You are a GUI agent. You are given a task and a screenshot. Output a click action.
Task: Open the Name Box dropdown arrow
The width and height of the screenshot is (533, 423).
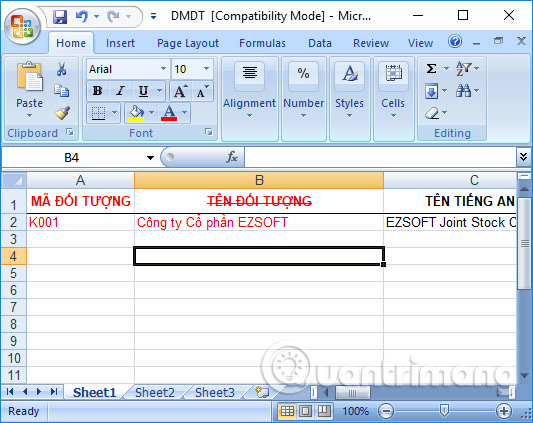[150, 157]
